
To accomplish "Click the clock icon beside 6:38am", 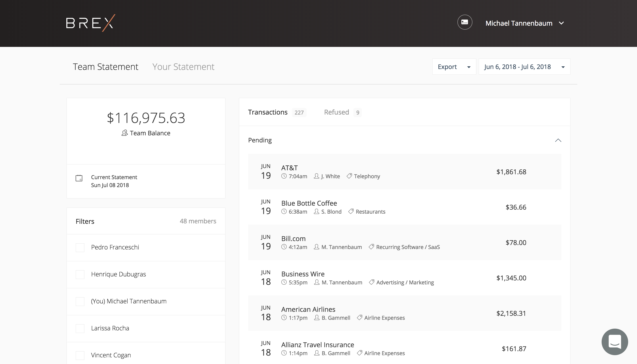I will (x=284, y=211).
